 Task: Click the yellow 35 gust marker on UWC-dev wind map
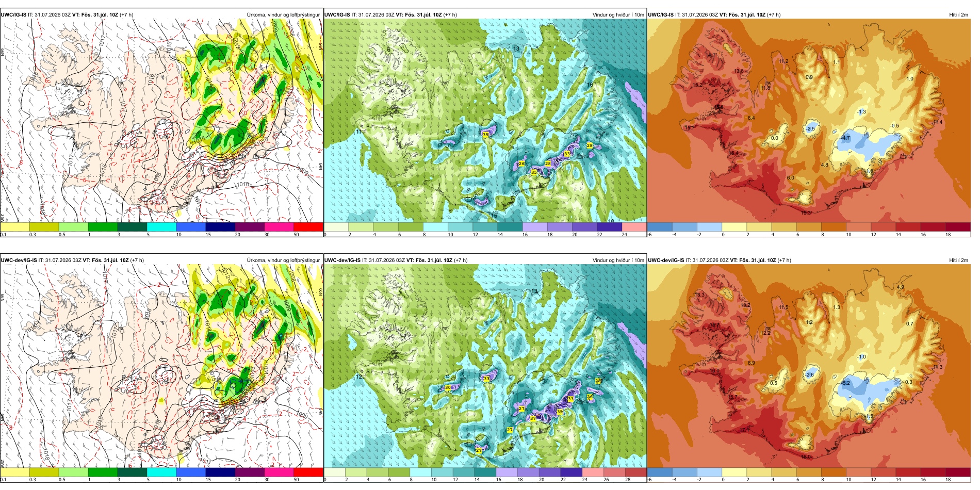(x=560, y=412)
